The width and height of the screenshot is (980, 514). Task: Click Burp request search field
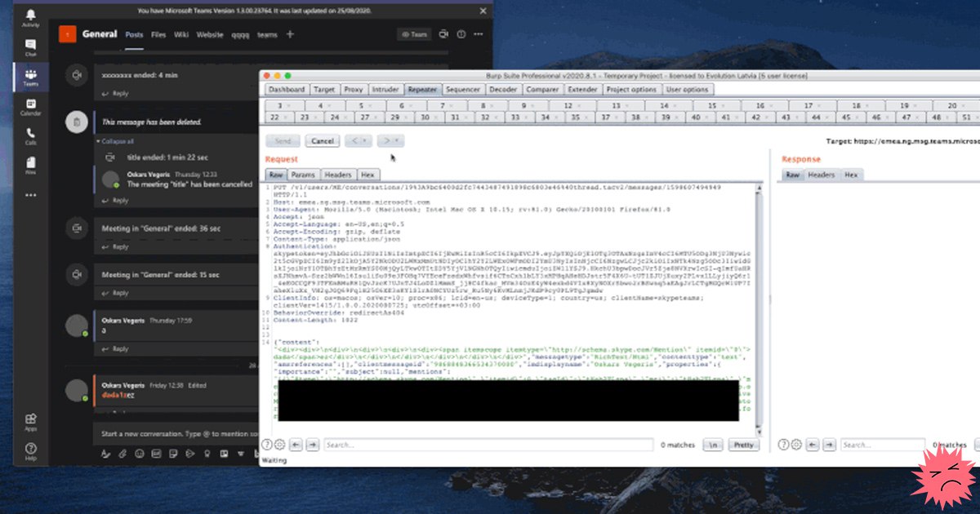(x=488, y=445)
